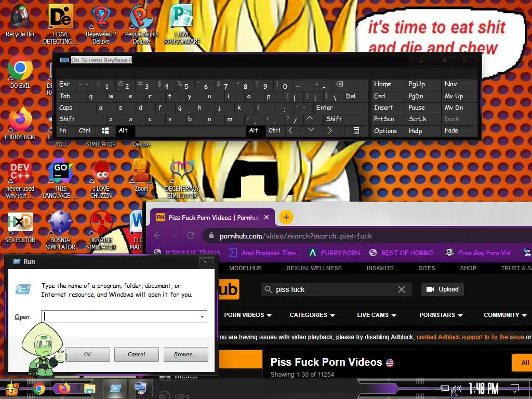Expand the PORNSTARS dropdown menu
532x399 pixels.
pos(441,315)
